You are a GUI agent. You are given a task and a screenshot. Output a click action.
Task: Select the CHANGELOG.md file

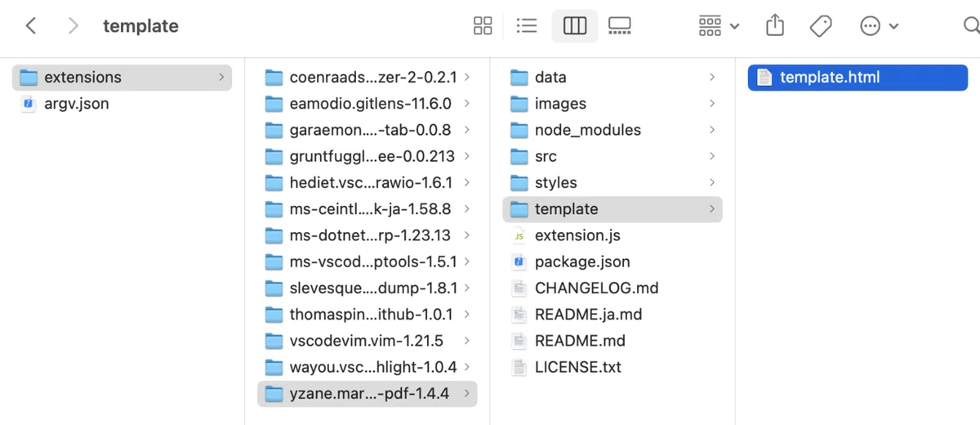coord(612,288)
